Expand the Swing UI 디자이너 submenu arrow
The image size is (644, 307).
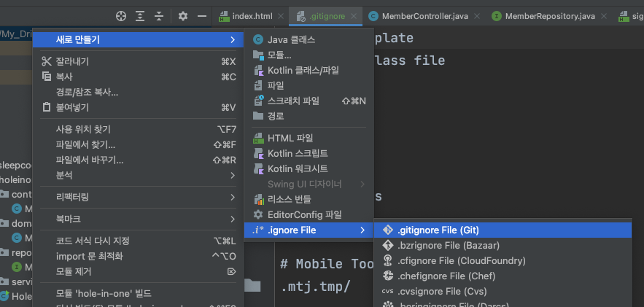tap(362, 184)
